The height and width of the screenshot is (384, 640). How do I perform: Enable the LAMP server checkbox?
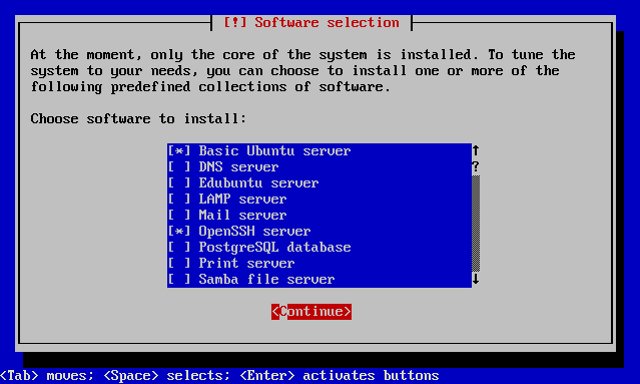point(179,199)
